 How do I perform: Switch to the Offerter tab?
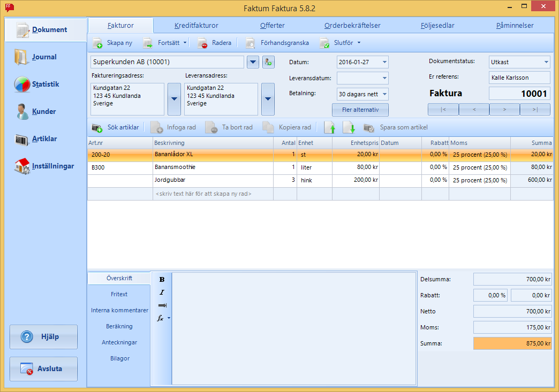pyautogui.click(x=273, y=25)
